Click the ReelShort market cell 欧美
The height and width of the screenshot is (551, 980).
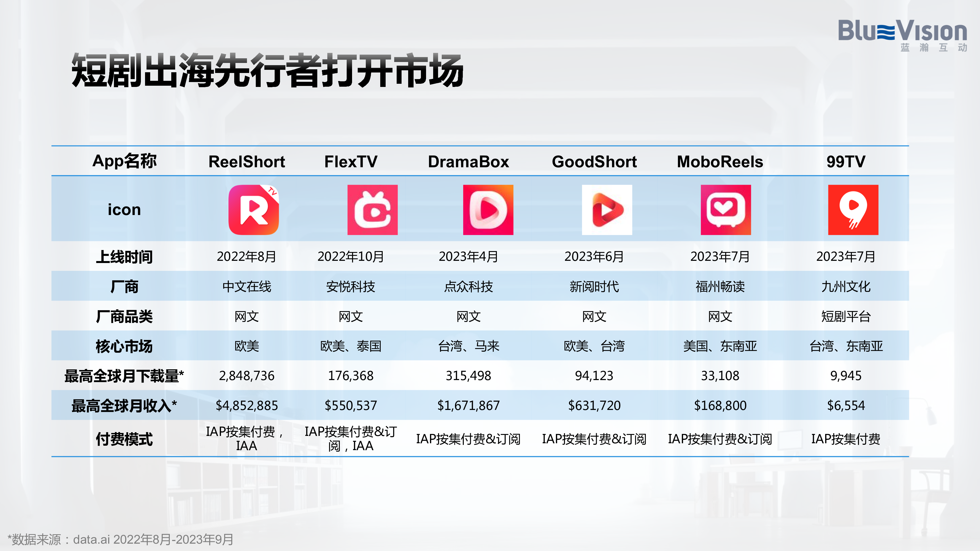pyautogui.click(x=246, y=346)
